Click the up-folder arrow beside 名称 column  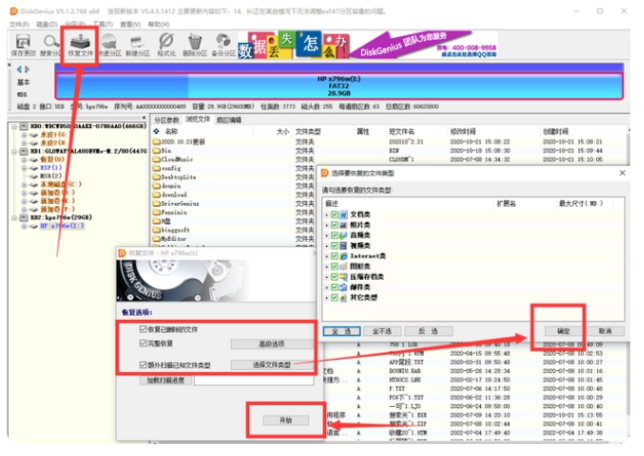pos(156,131)
